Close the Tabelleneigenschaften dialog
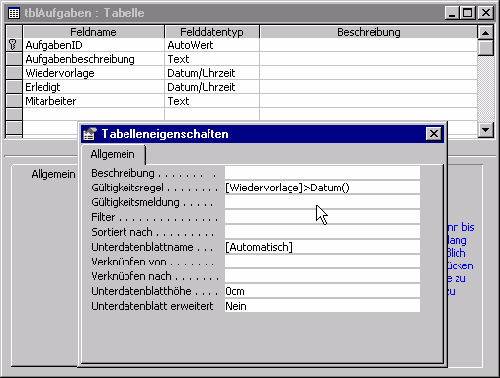This screenshot has width=500, height=378. pos(433,134)
